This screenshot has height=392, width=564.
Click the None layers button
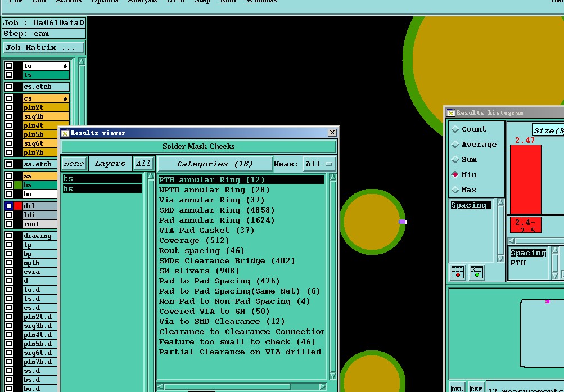pyautogui.click(x=74, y=164)
